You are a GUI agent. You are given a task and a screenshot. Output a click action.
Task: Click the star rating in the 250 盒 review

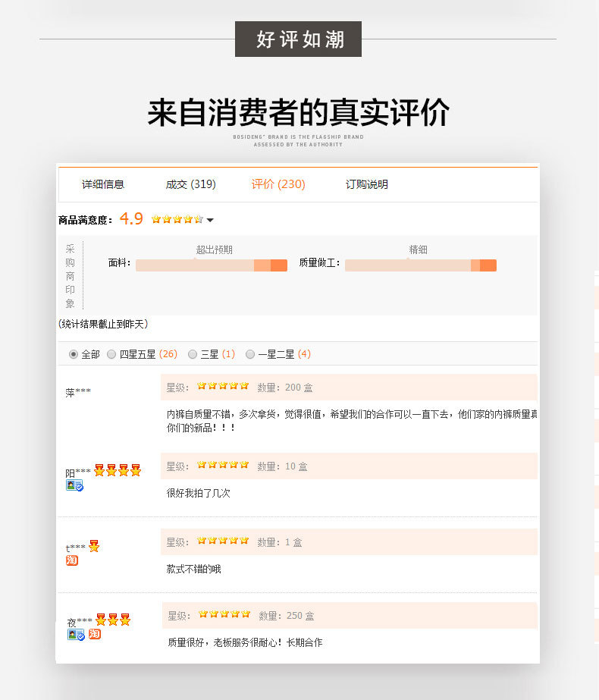224,615
